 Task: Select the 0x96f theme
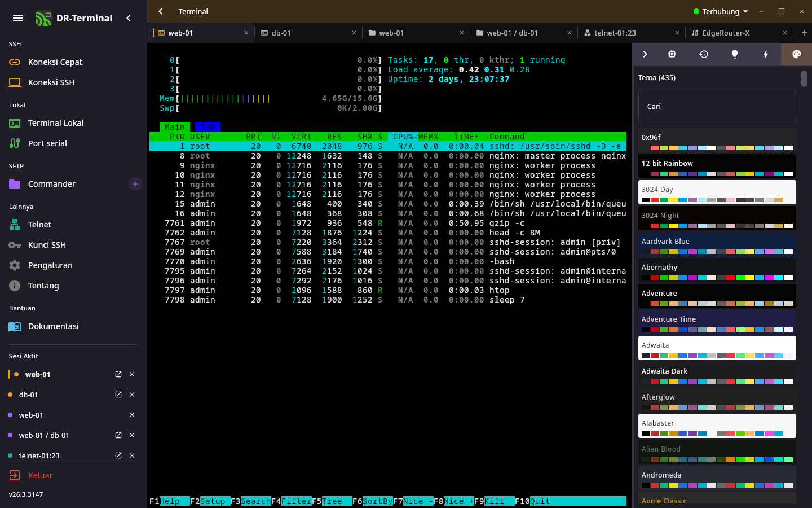tap(717, 140)
